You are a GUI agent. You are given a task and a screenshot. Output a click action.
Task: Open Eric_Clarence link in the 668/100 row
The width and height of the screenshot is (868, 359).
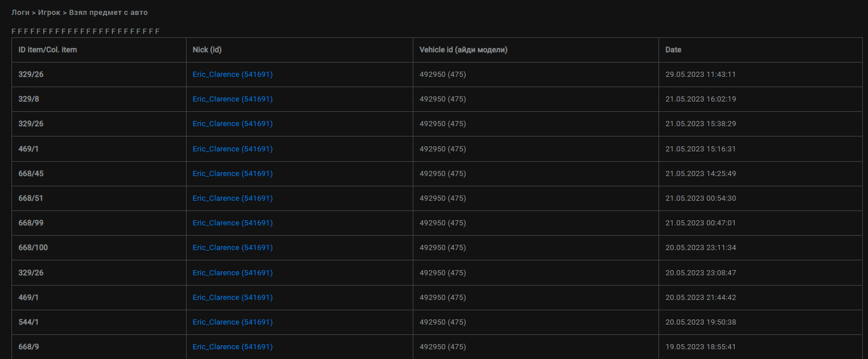[x=232, y=248]
